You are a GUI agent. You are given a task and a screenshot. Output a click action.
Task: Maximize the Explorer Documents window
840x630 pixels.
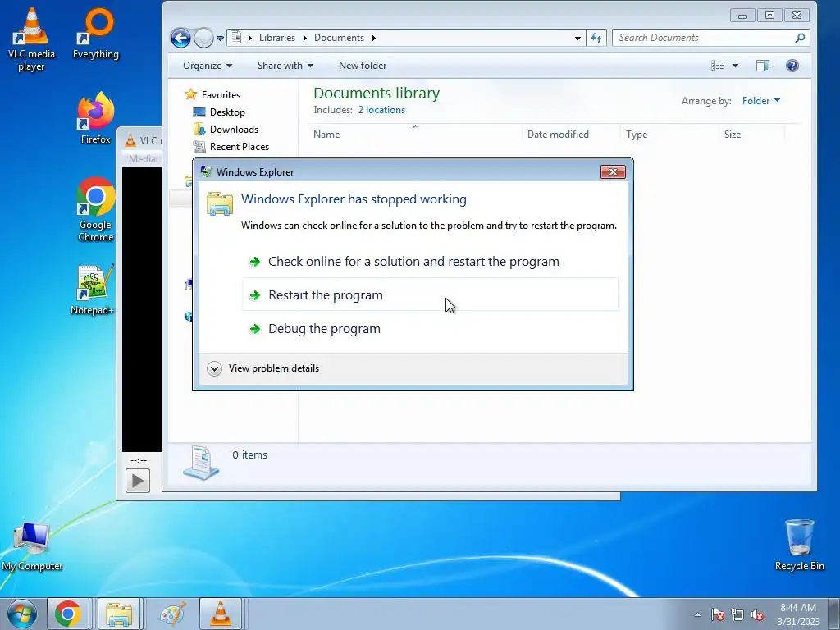(769, 16)
